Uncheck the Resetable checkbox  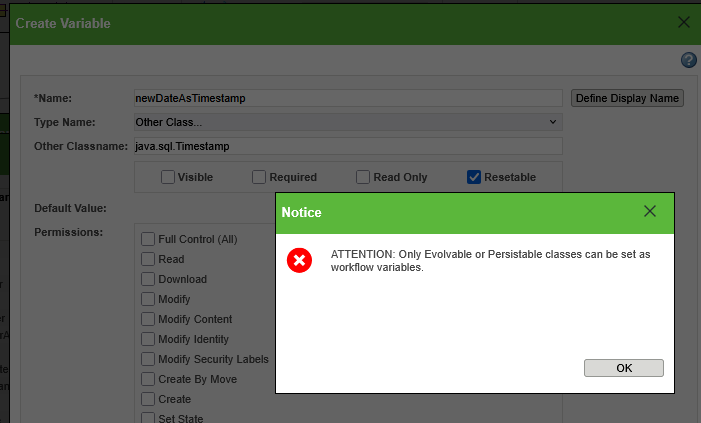(x=474, y=177)
